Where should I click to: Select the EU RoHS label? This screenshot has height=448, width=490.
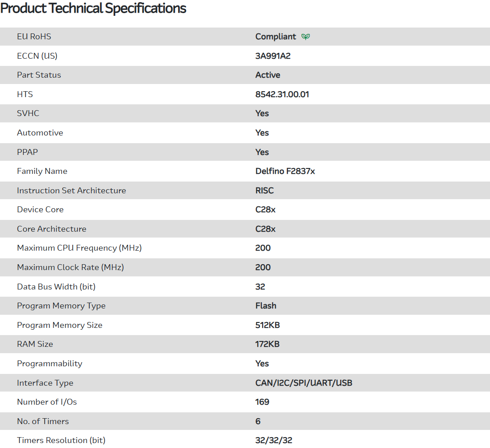[x=34, y=37]
